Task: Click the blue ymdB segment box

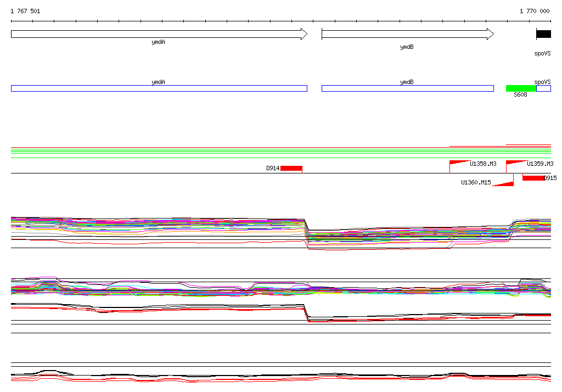Action: 408,88
